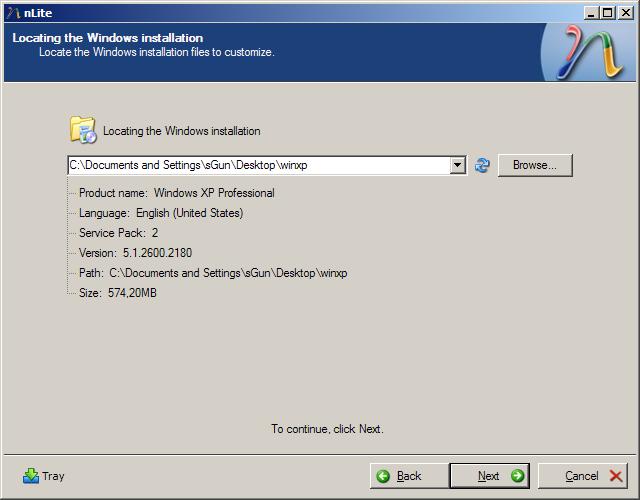Click 'Locating the Windows installation' label by folder
The height and width of the screenshot is (500, 640).
(x=182, y=131)
